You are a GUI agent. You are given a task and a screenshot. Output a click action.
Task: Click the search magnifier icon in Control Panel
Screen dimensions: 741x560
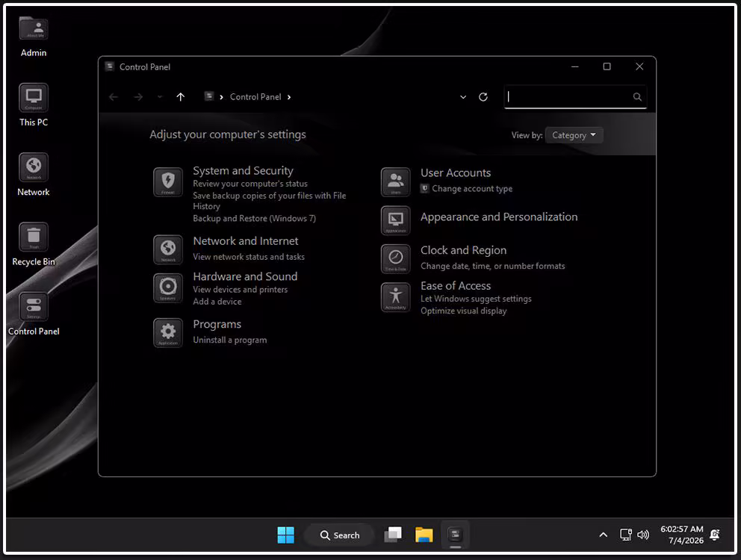pos(637,97)
